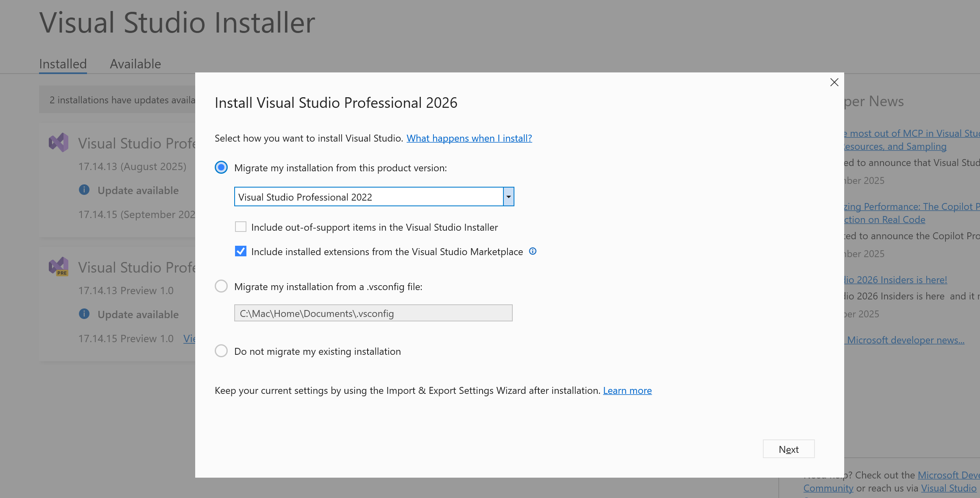Viewport: 980px width, 498px height.
Task: Uncheck Include installed extensions from Marketplace
Action: (241, 251)
